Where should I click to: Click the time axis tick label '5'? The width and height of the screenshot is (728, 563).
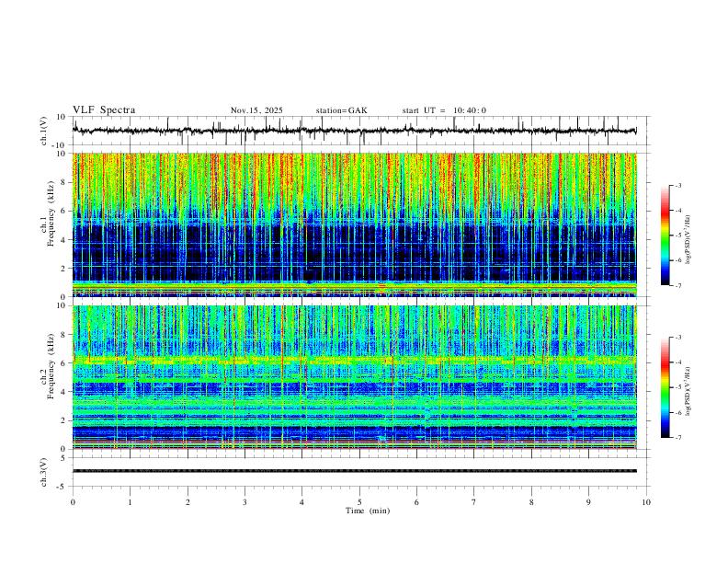pos(359,502)
